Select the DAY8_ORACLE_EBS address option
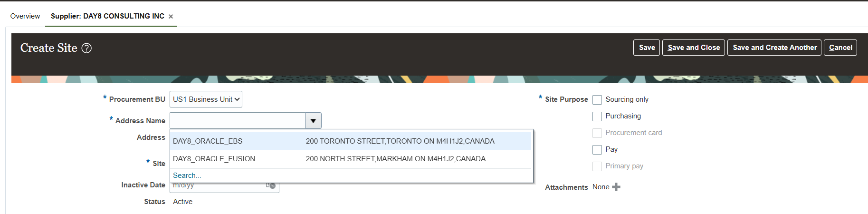 pos(351,141)
